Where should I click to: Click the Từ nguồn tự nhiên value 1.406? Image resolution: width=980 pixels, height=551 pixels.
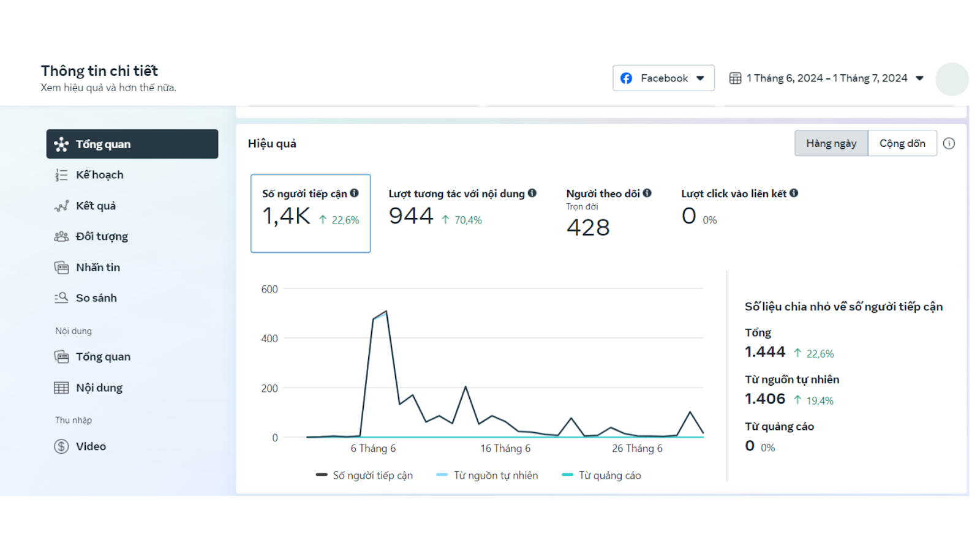[x=765, y=399]
